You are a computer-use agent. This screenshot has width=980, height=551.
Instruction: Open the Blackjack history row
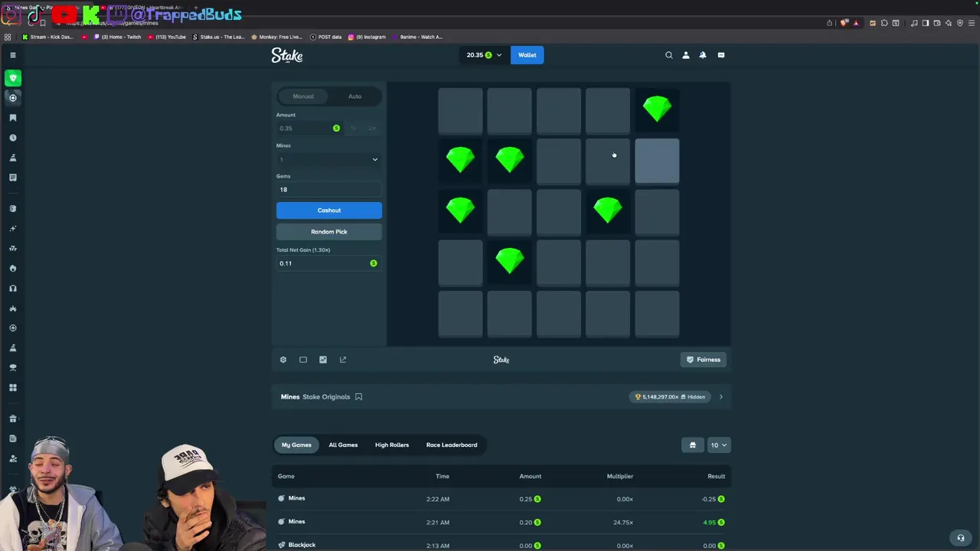point(501,545)
